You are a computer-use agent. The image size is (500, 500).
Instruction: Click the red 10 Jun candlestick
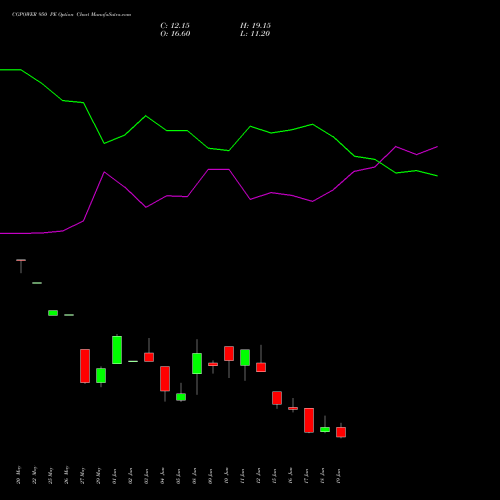229,353
